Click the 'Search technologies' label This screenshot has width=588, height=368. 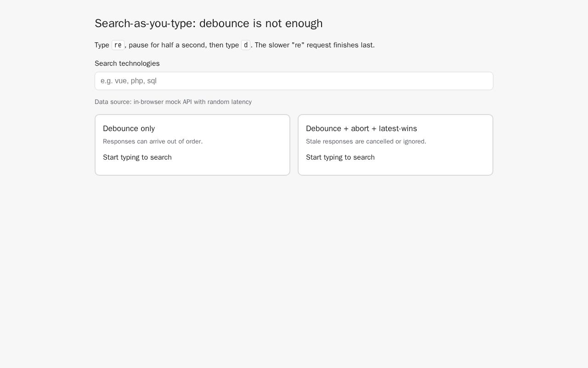click(127, 63)
